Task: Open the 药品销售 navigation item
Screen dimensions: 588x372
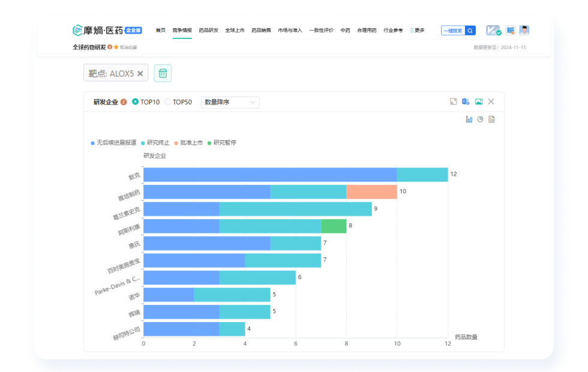Action: pyautogui.click(x=261, y=31)
